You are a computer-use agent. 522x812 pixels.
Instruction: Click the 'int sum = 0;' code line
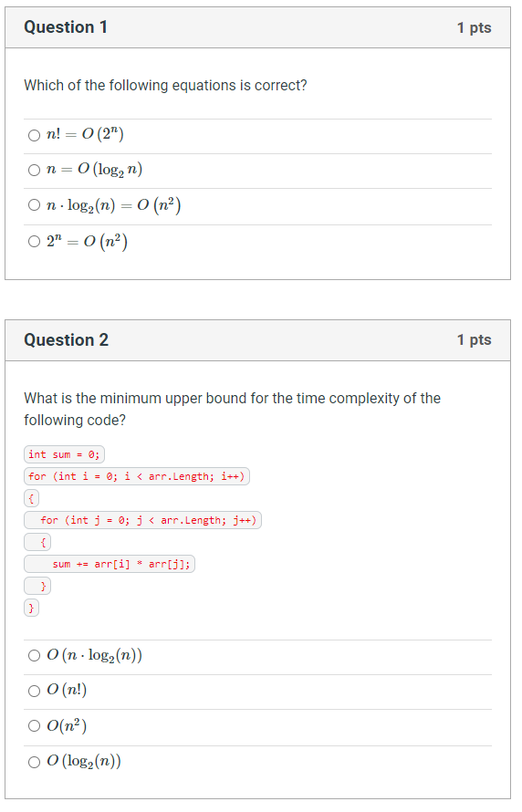click(64, 454)
